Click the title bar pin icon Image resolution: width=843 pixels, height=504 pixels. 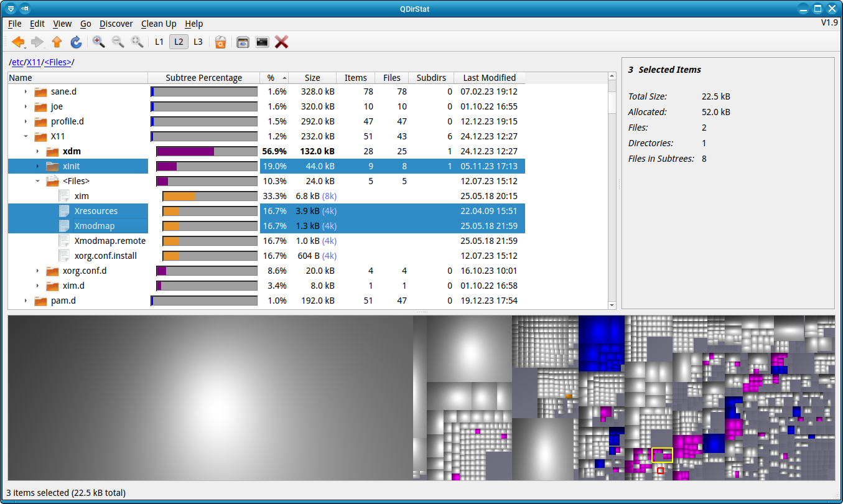click(x=25, y=9)
